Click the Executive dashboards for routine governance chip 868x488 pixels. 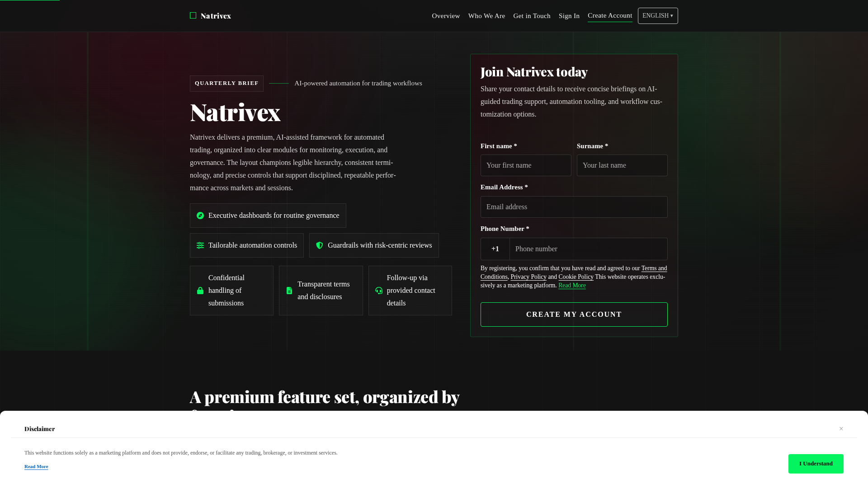pos(268,216)
